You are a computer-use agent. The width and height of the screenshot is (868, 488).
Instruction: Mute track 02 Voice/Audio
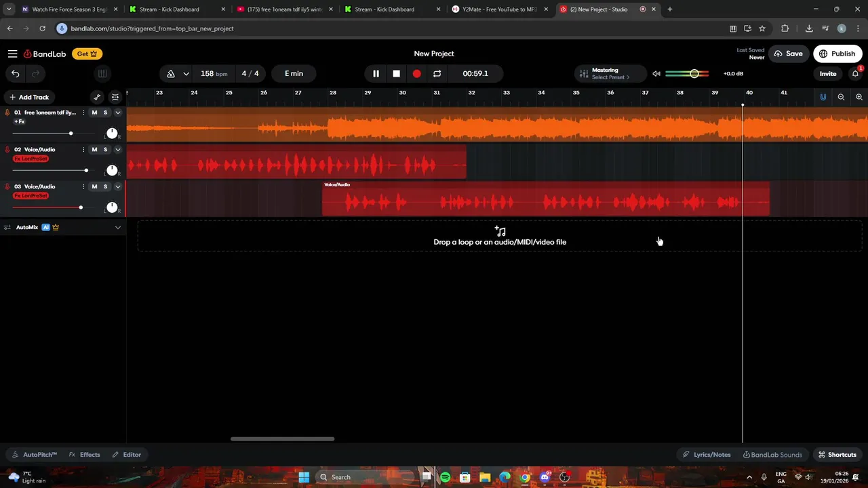pos(94,149)
